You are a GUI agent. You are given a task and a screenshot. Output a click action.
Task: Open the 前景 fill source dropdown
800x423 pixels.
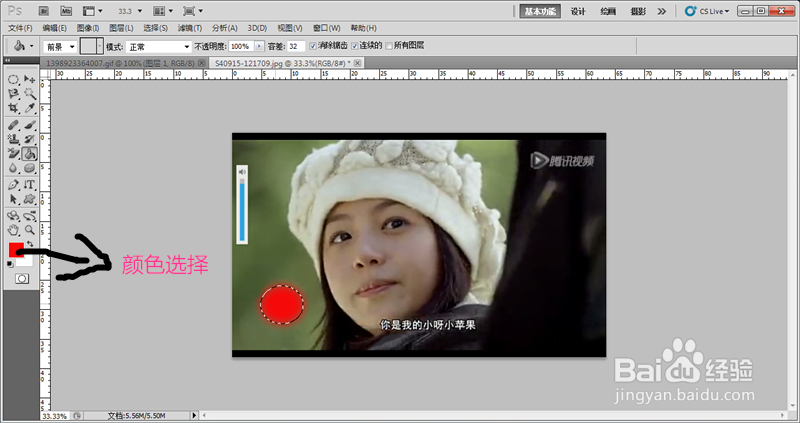60,46
